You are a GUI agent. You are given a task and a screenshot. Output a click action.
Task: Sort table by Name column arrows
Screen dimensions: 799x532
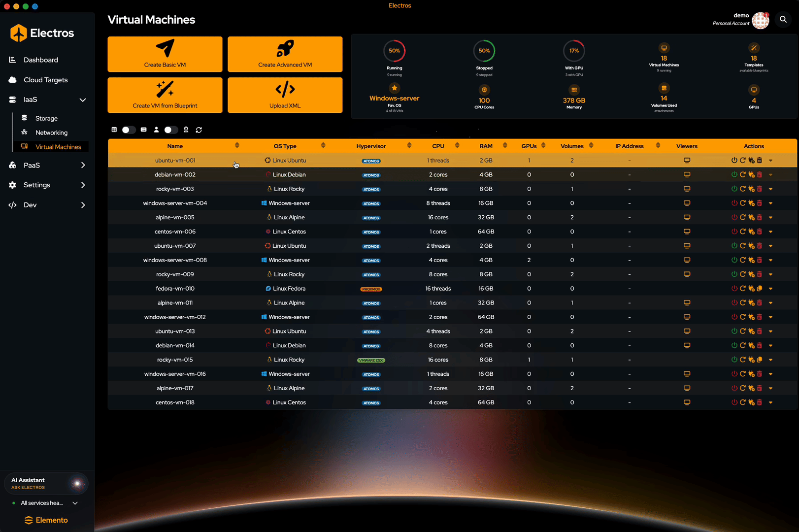pos(237,145)
